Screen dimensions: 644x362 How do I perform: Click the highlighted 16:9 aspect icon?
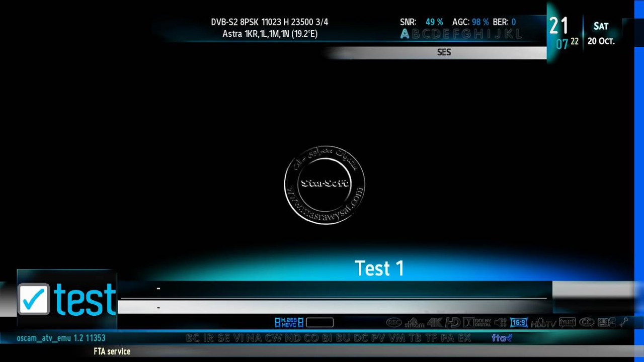pos(519,322)
